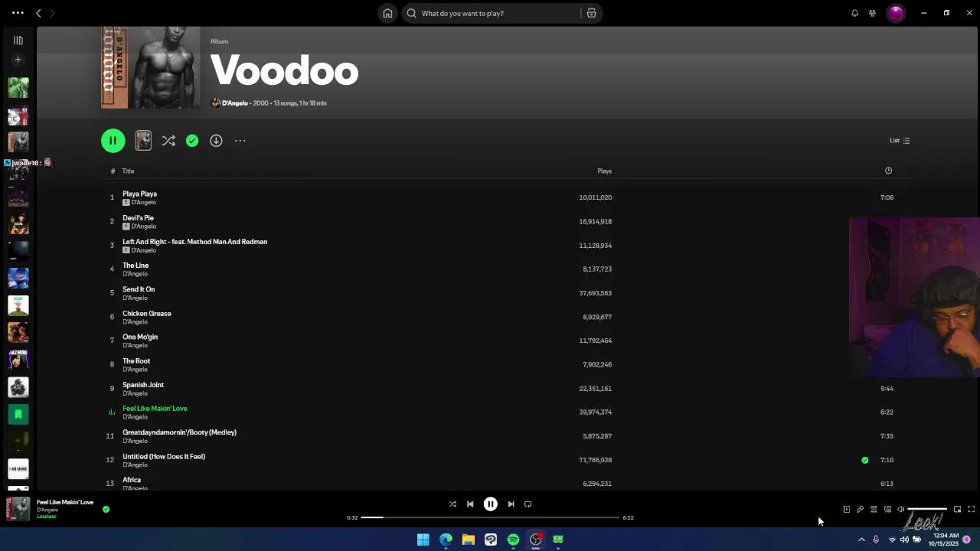Toggle the saved check for the now-playing song

pos(106,509)
